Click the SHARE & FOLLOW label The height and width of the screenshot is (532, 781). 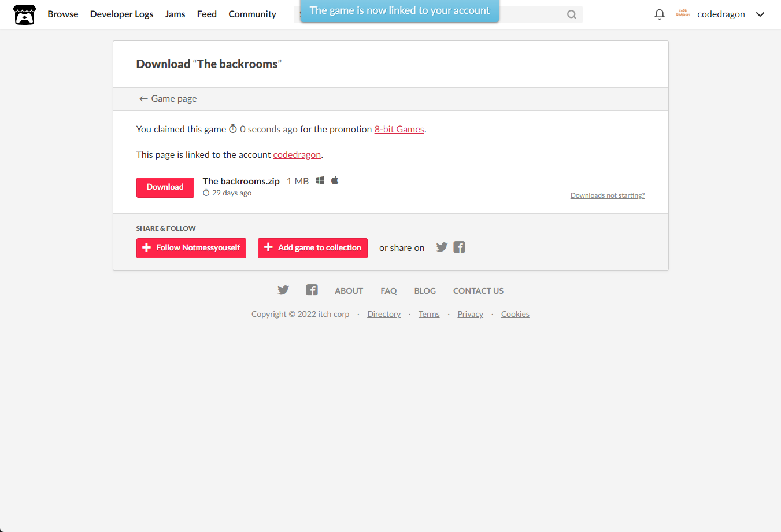tap(166, 228)
